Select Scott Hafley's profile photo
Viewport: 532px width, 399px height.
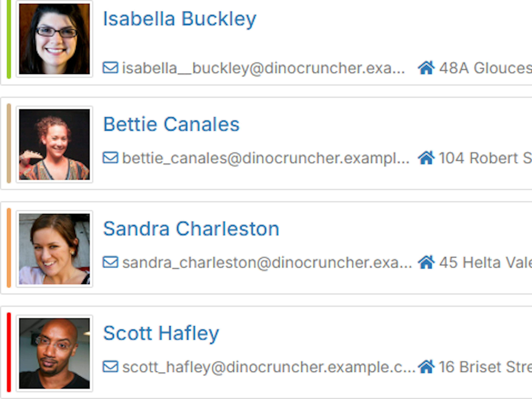tap(54, 353)
